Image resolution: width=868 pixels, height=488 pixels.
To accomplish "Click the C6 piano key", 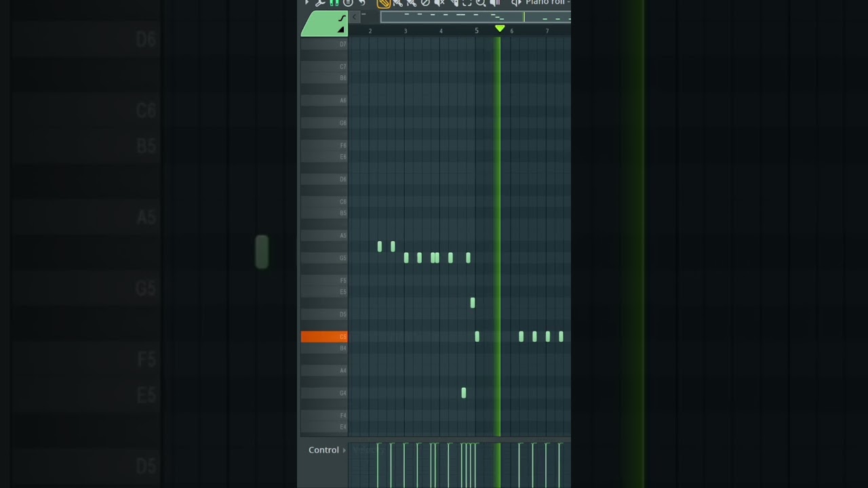I will (x=324, y=201).
